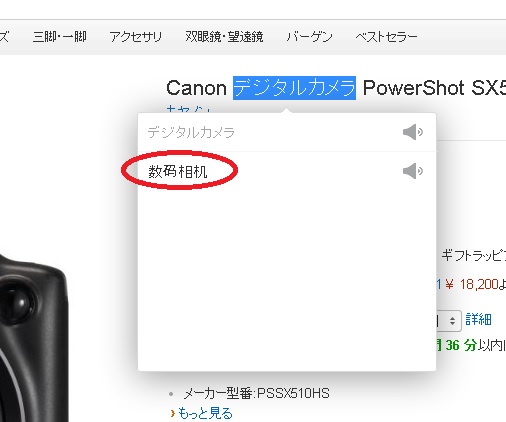
Task: Open the 三脚・一脚 category
Action: pyautogui.click(x=60, y=36)
